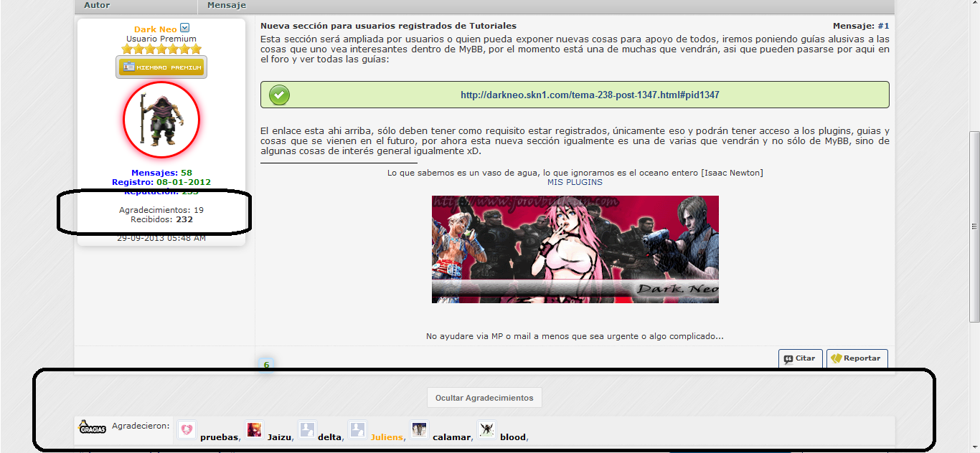Click the Gracias icon
The height and width of the screenshot is (453, 980).
click(92, 427)
